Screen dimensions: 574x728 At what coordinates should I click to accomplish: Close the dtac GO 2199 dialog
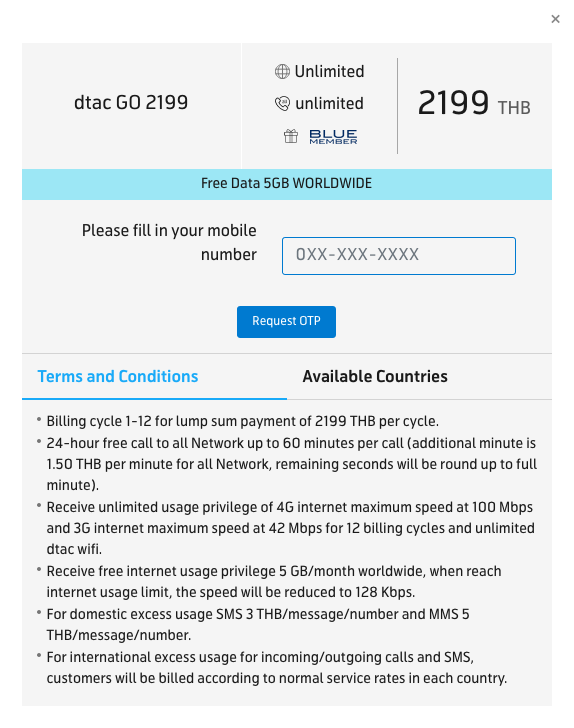click(x=555, y=19)
